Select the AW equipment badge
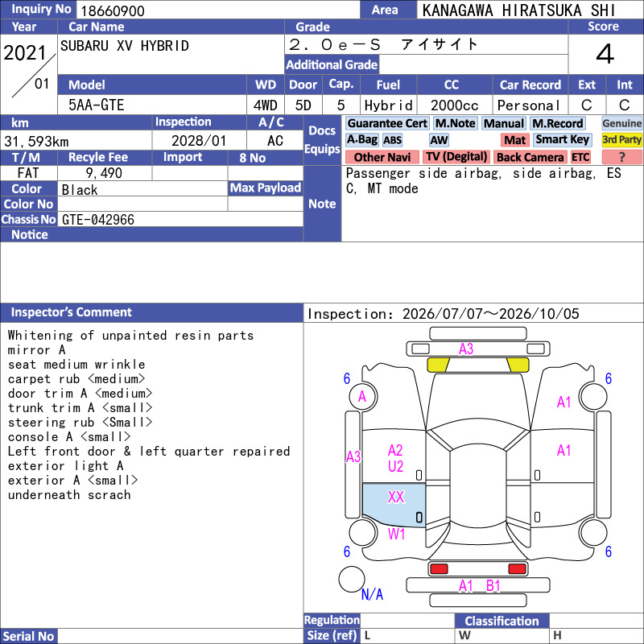The image size is (644, 644). pyautogui.click(x=439, y=140)
